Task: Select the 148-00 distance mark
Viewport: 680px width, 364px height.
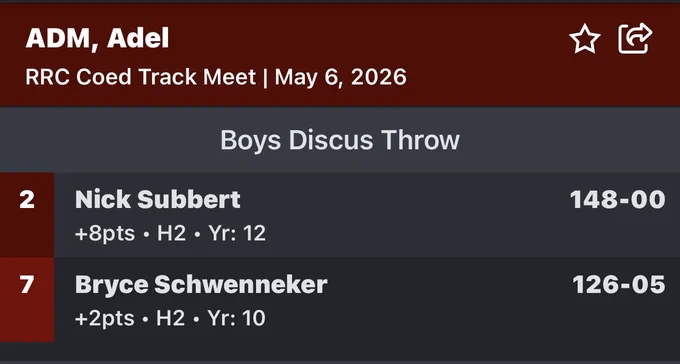Action: click(618, 200)
